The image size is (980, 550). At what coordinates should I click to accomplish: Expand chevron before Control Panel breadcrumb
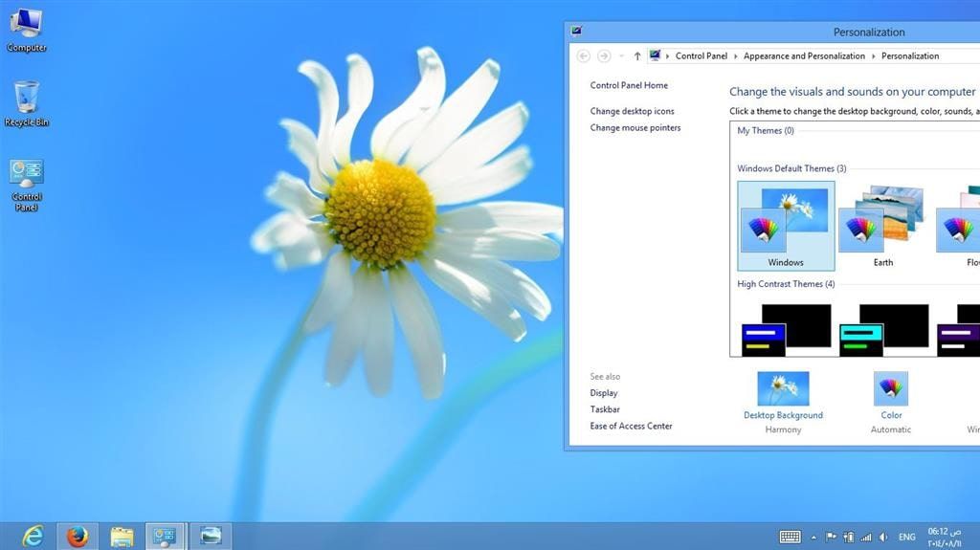[667, 56]
